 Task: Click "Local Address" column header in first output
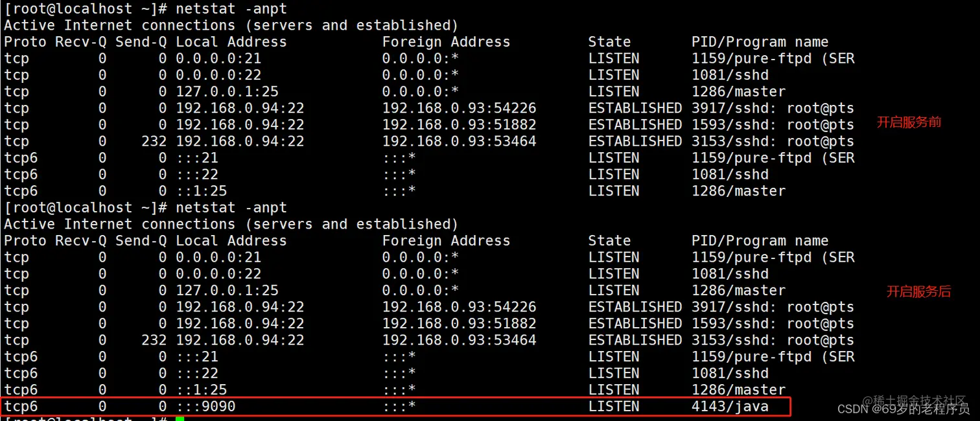[x=231, y=42]
